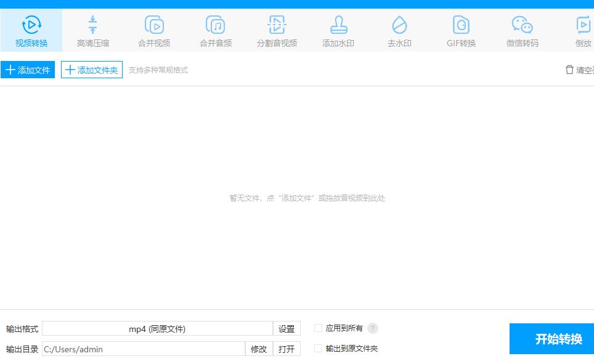Select the 去水印 (Remove Watermark) tool
Screen dimensions: 594x364
coord(399,30)
